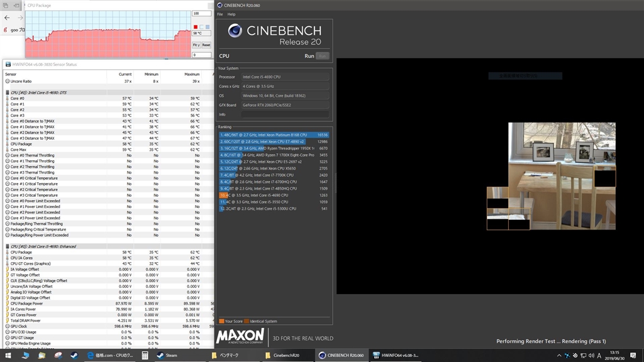This screenshot has height=362, width=644.
Task: Click the Windows Start button
Action: [8, 355]
